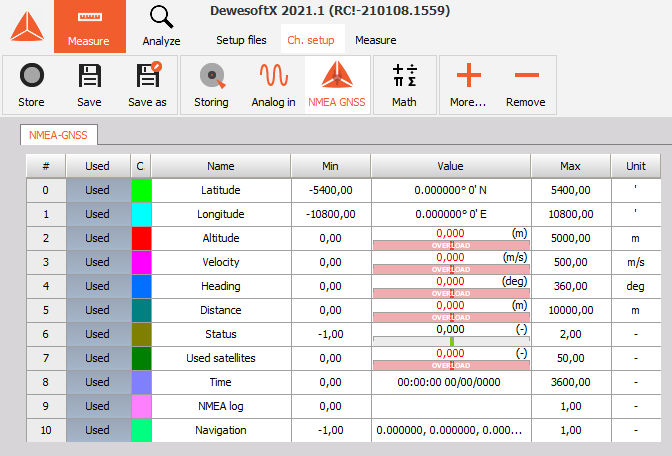Click the red Altitude color swatch
The height and width of the screenshot is (456, 672).
pos(141,238)
